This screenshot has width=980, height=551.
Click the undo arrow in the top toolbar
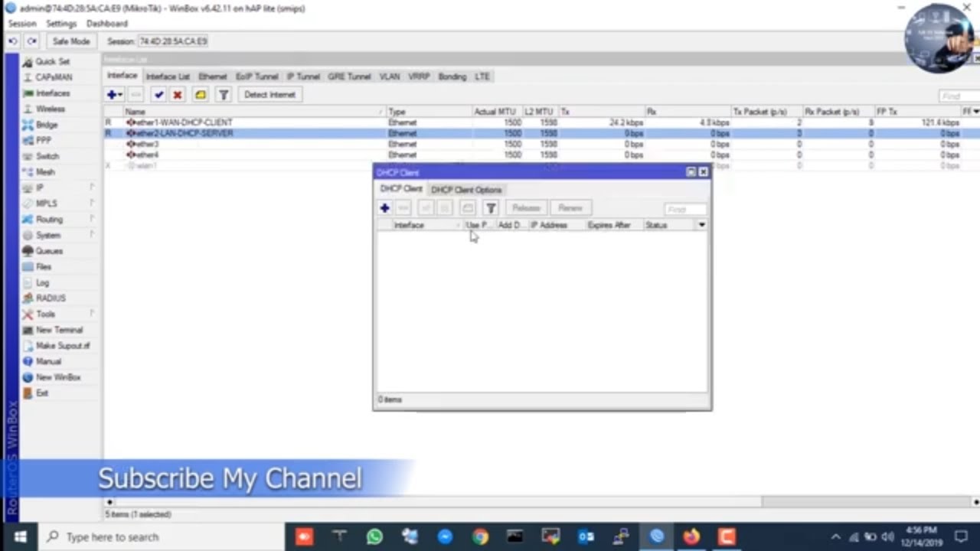tap(13, 41)
